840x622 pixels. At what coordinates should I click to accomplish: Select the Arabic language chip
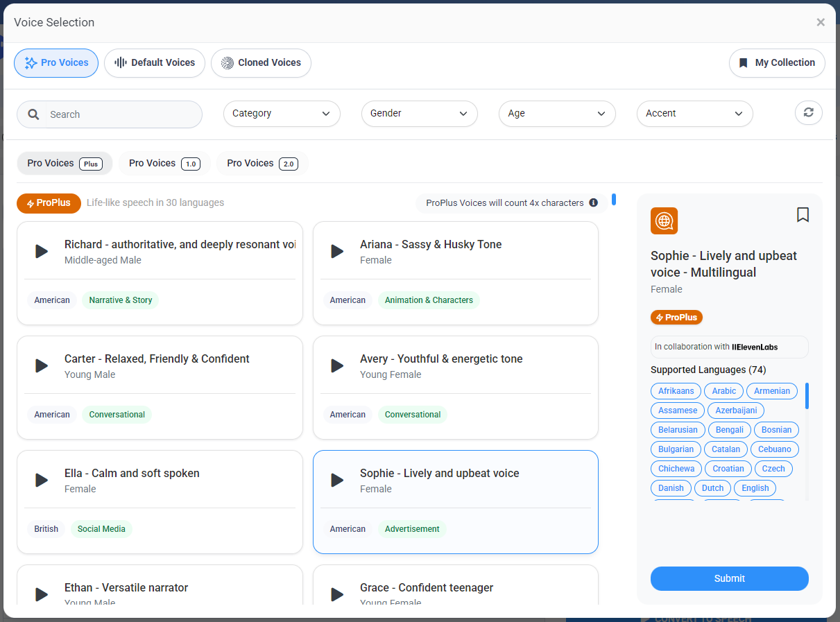coord(723,391)
